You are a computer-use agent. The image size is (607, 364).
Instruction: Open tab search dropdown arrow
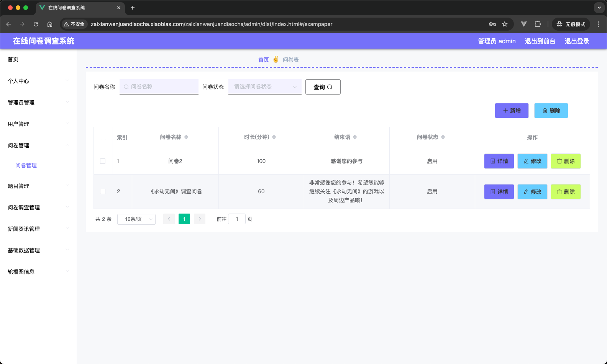click(x=599, y=8)
